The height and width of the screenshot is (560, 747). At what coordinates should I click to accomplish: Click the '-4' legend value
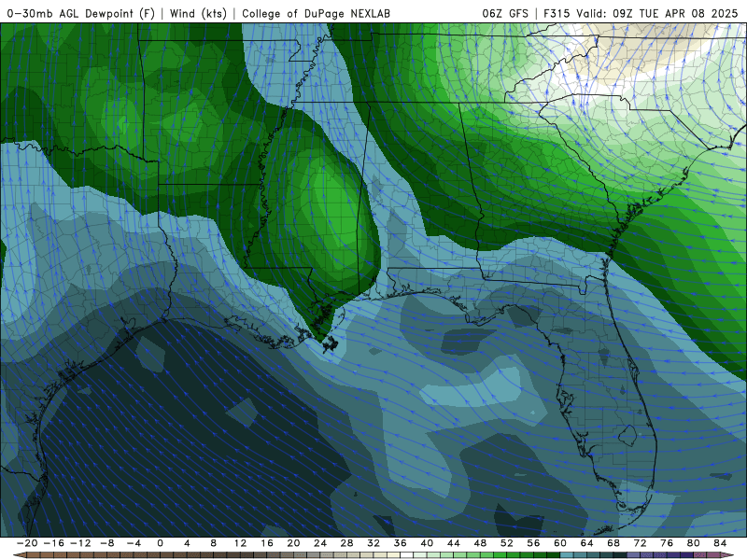coord(134,543)
